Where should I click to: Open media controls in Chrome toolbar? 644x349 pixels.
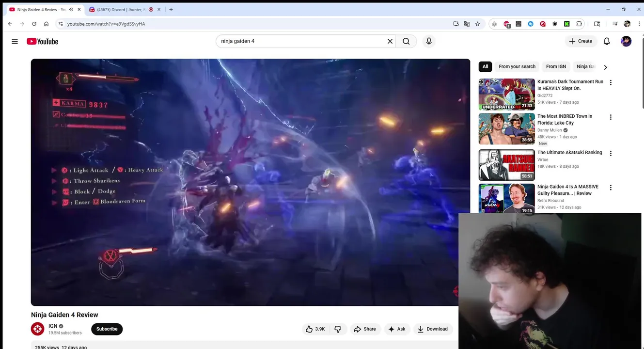(x=615, y=24)
